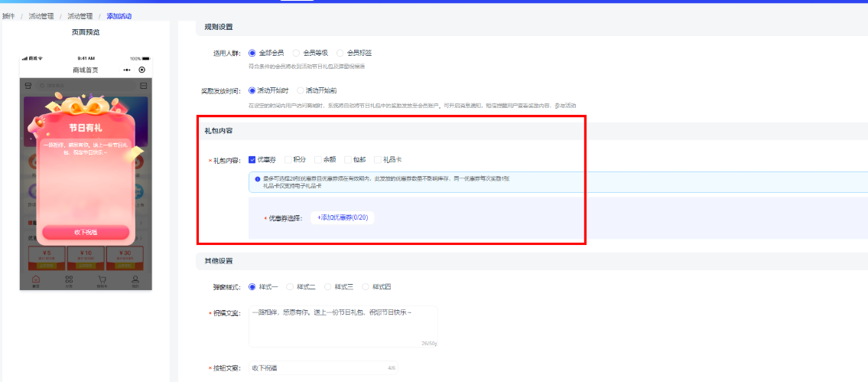Check the 积分 checkbox
Image resolution: width=868 pixels, height=382 pixels.
[288, 160]
